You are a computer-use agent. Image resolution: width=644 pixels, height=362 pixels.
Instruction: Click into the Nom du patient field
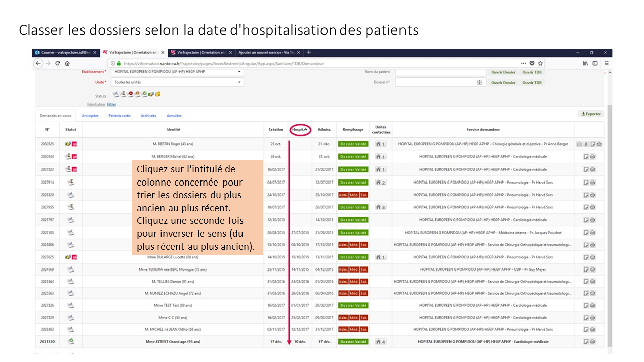(x=440, y=72)
